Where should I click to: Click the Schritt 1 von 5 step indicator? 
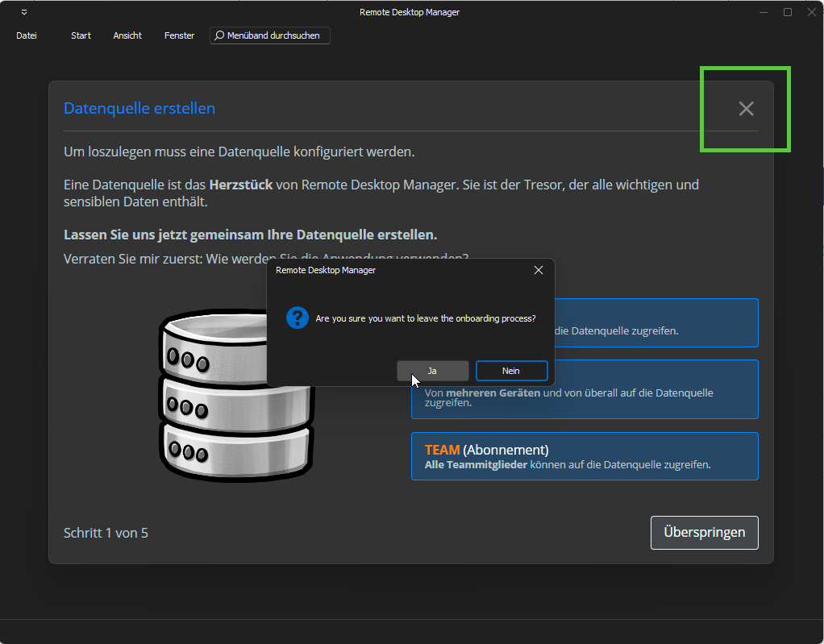tap(106, 533)
